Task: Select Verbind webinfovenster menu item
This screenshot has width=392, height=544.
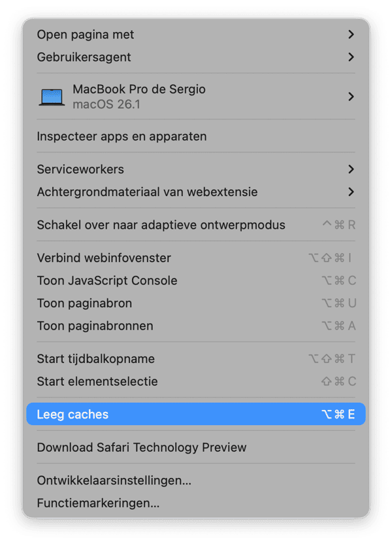Action: [104, 258]
